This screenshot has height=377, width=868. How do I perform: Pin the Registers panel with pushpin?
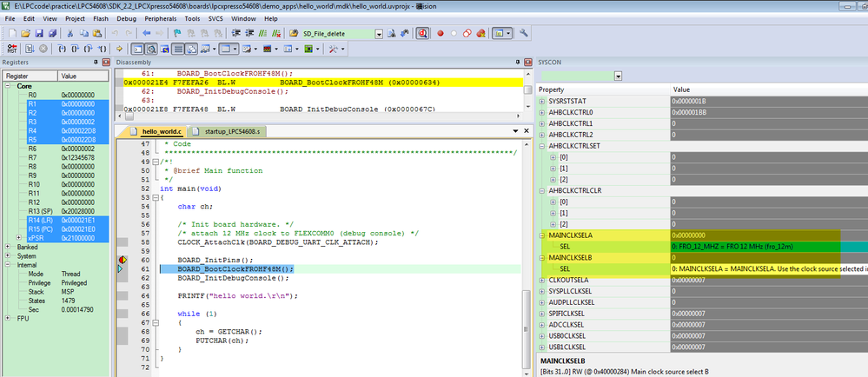point(94,63)
